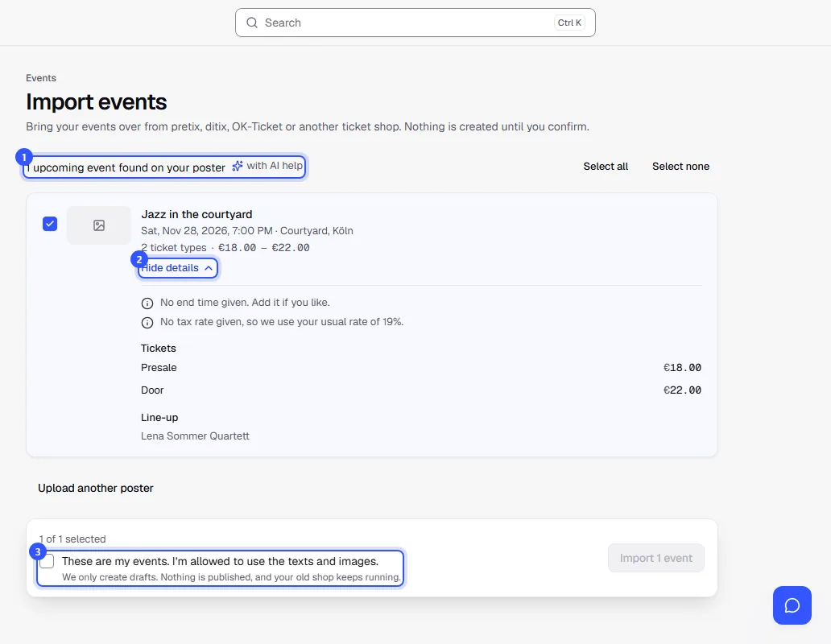Click the info icon next to "No tax rate given"
The width and height of the screenshot is (831, 644).
147,323
